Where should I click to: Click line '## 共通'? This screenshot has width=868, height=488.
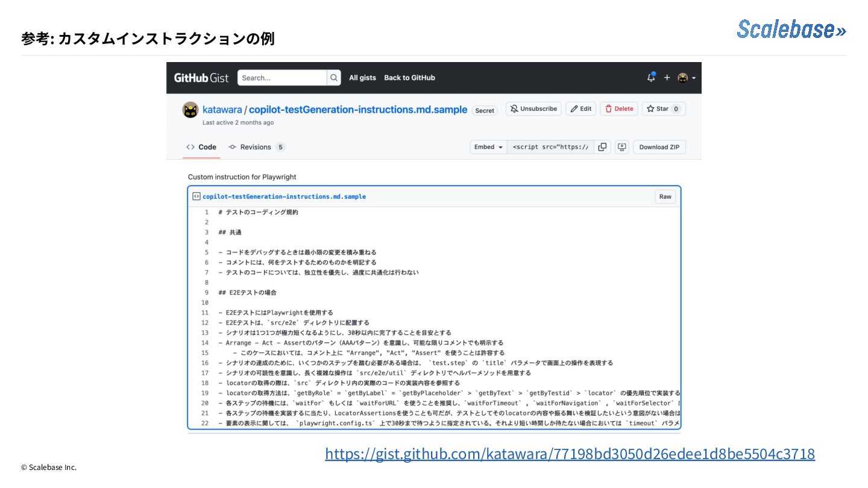(x=230, y=232)
